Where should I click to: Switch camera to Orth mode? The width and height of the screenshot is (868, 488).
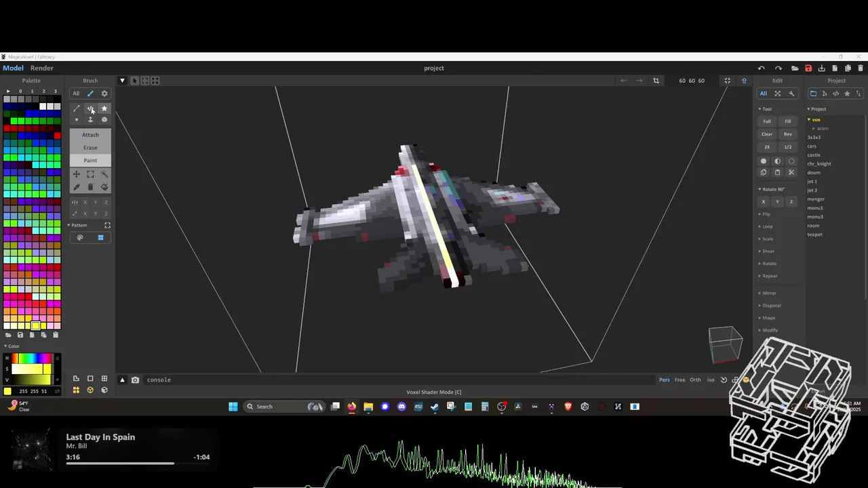coord(695,380)
